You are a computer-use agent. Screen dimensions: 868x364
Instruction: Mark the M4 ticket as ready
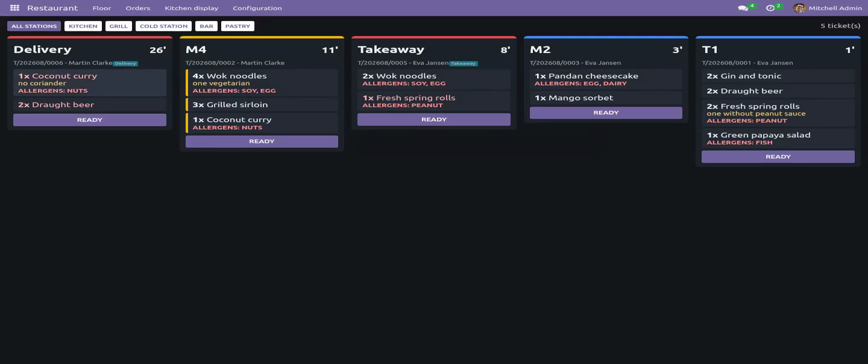point(262,142)
